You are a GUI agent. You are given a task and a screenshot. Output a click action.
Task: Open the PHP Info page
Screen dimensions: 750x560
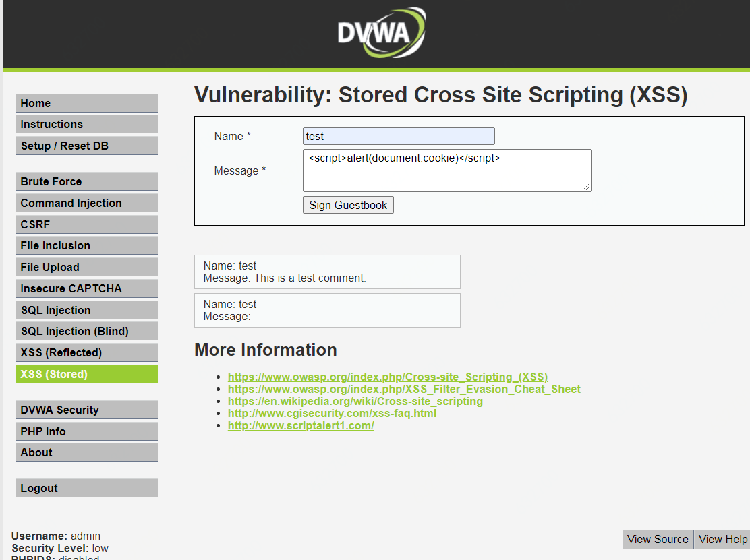coord(86,431)
